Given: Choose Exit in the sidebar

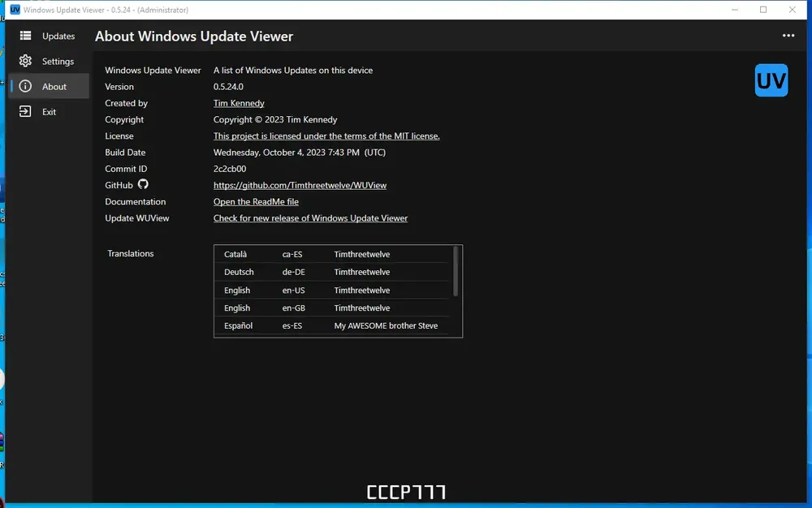Looking at the screenshot, I should click(50, 112).
